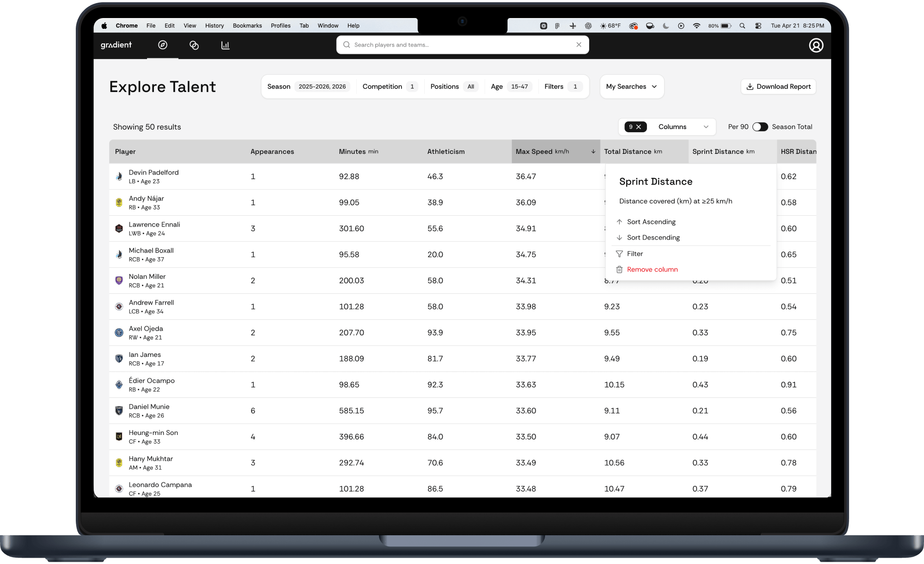
Task: Open the Explore compass icon tab
Action: (162, 45)
